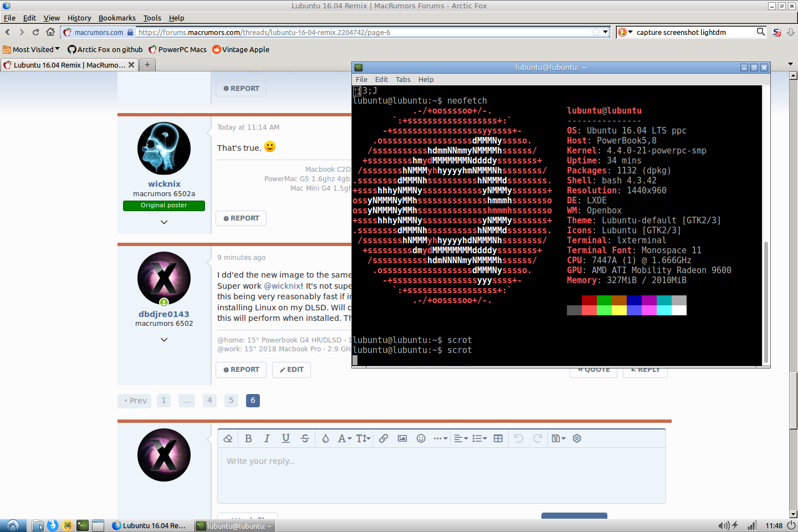The height and width of the screenshot is (532, 798).
Task: Click the URL address bar
Action: coord(363,32)
